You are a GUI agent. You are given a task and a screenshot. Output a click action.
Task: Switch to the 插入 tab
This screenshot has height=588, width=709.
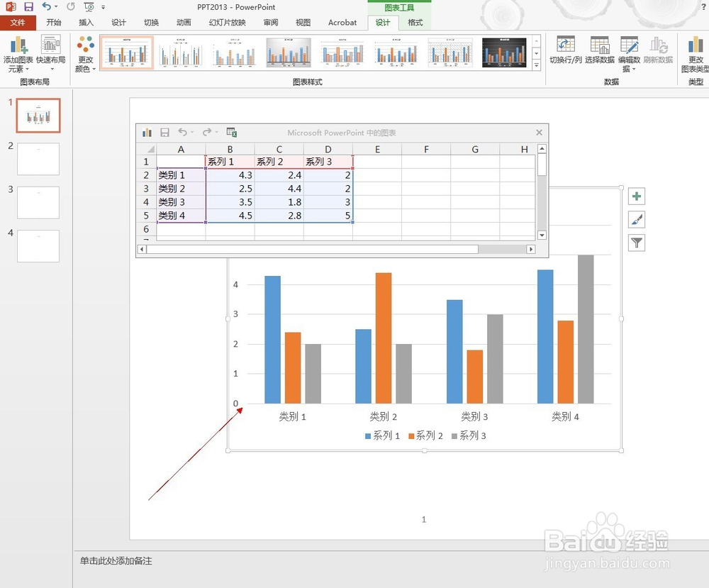(86, 23)
